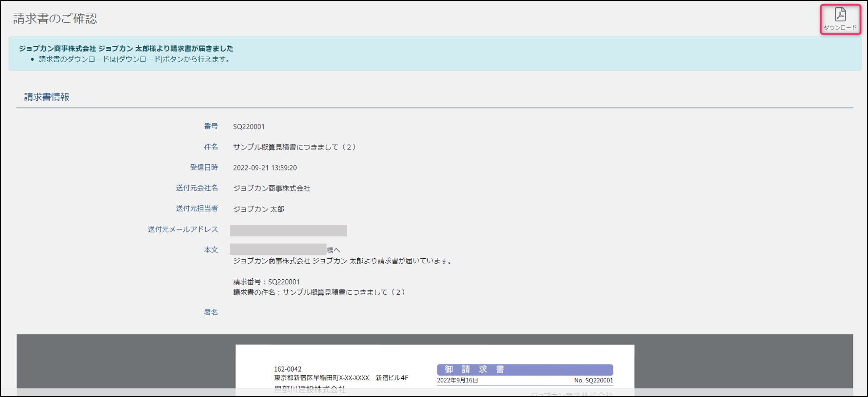Select No. SQ220001 in the invoice preview

(x=594, y=380)
